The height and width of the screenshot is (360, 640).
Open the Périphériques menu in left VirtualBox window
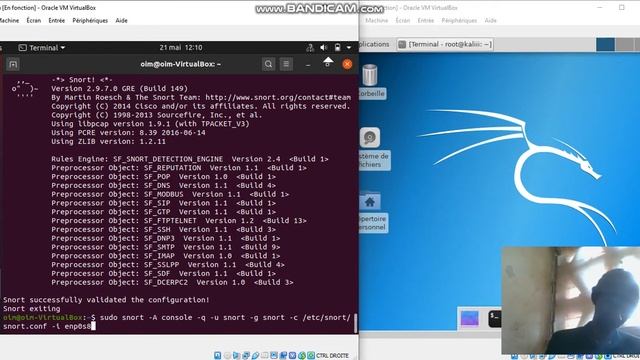[90, 20]
